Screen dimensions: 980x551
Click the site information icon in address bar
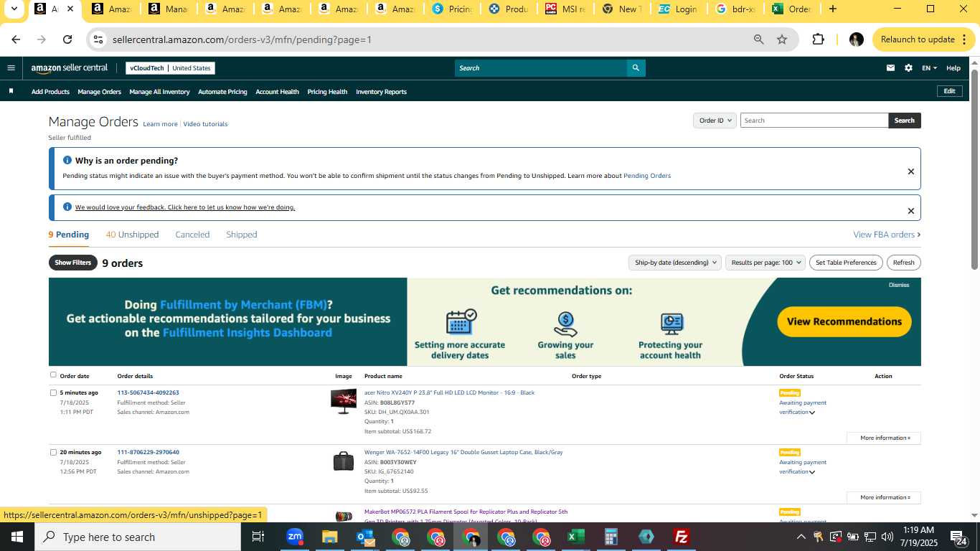coord(98,39)
